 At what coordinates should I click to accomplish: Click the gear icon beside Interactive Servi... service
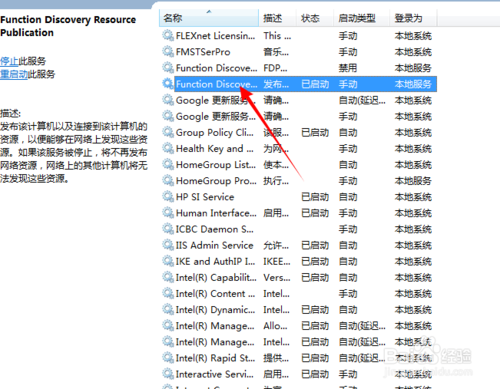coord(168,374)
